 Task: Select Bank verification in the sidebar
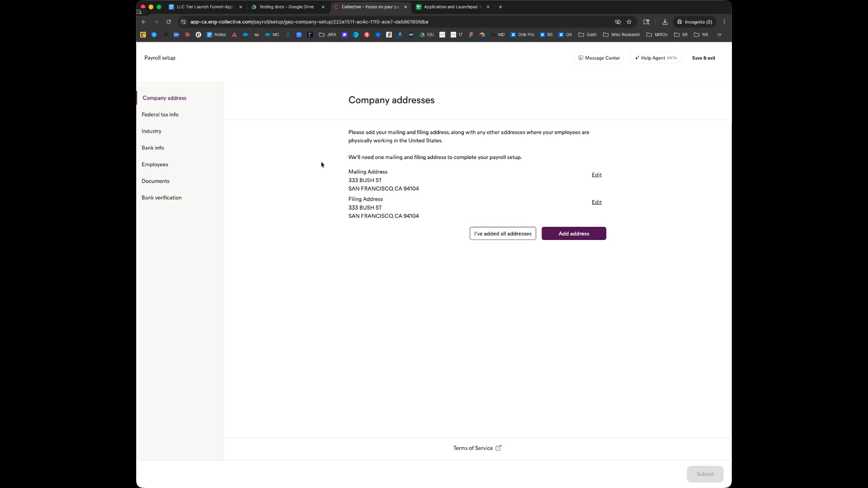[x=161, y=197]
